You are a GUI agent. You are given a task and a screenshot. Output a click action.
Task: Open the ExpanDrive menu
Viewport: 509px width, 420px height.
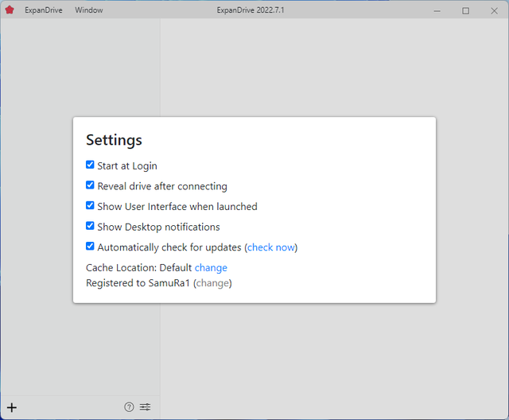(x=43, y=10)
